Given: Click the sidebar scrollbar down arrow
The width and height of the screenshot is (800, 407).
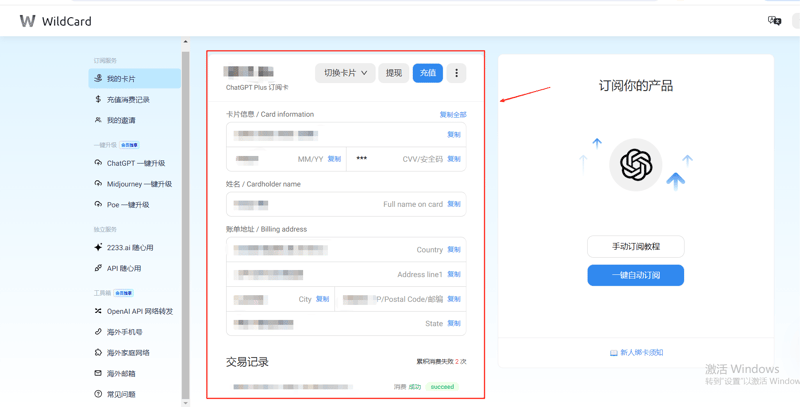Looking at the screenshot, I should click(x=185, y=402).
